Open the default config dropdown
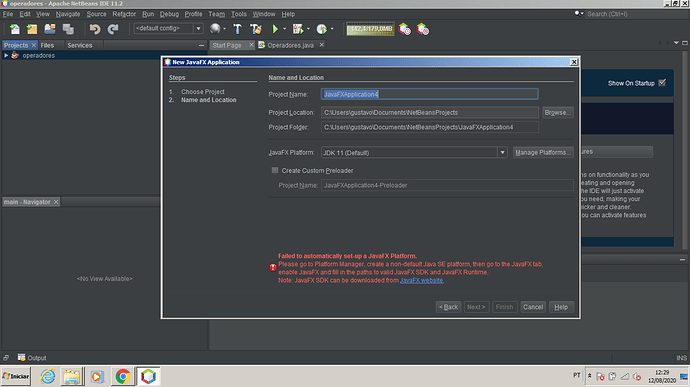This screenshot has width=690, height=387. [198, 29]
